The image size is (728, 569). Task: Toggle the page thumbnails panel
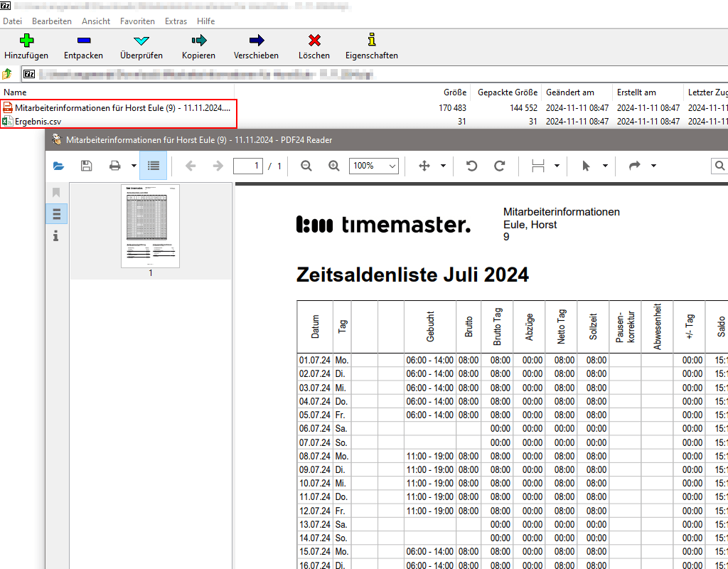point(57,213)
